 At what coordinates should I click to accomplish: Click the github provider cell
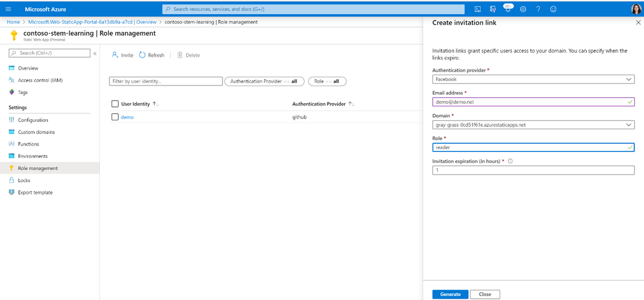click(x=299, y=117)
